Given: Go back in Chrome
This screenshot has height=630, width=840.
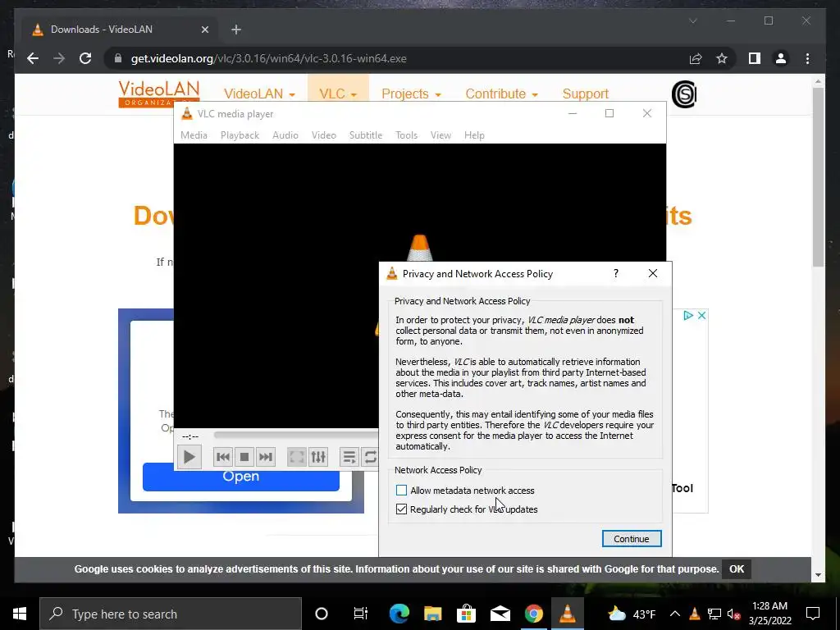Looking at the screenshot, I should pos(33,58).
